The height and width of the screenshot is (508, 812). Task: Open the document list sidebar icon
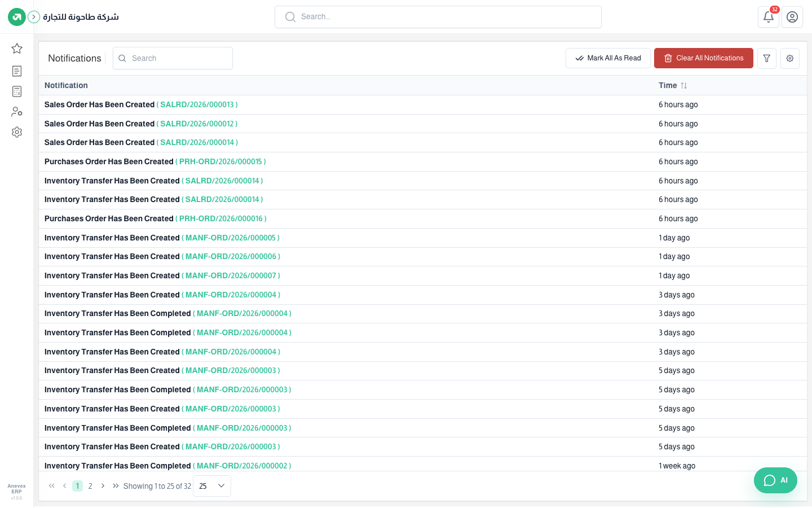tap(17, 71)
